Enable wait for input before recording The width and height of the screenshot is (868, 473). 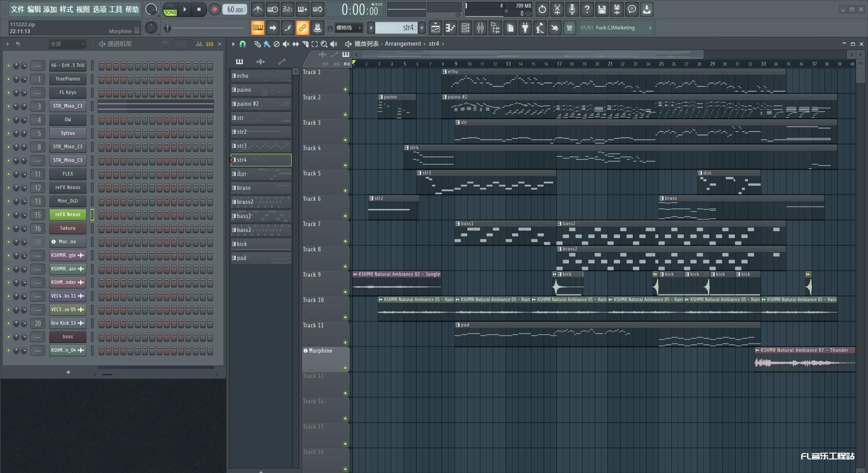272,9
